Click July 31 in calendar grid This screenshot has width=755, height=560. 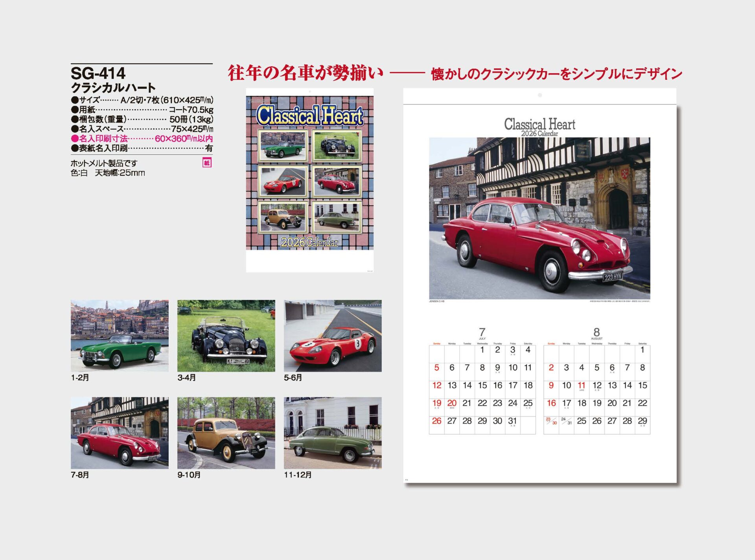[512, 421]
